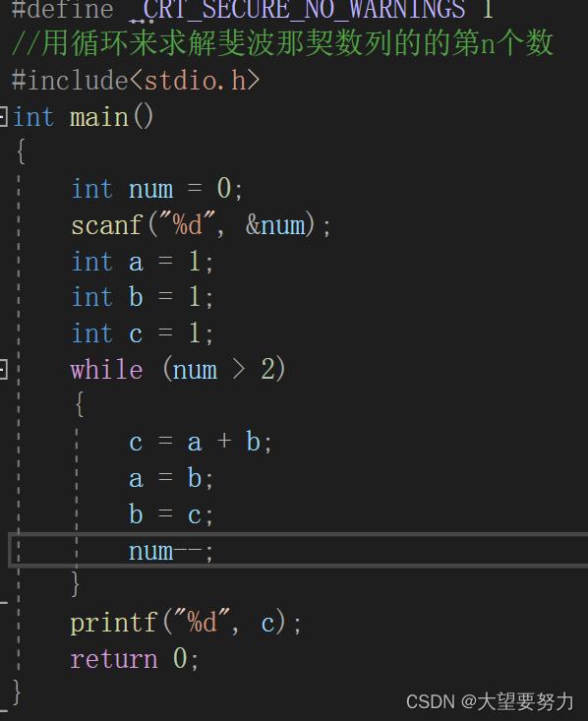Collapse the while loop fold marker
The image size is (588, 721).
click(3, 369)
